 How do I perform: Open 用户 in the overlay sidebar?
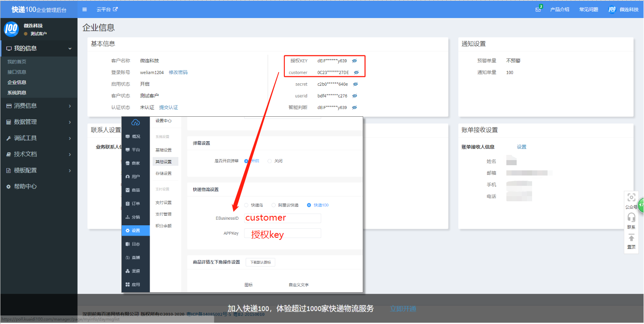[135, 177]
